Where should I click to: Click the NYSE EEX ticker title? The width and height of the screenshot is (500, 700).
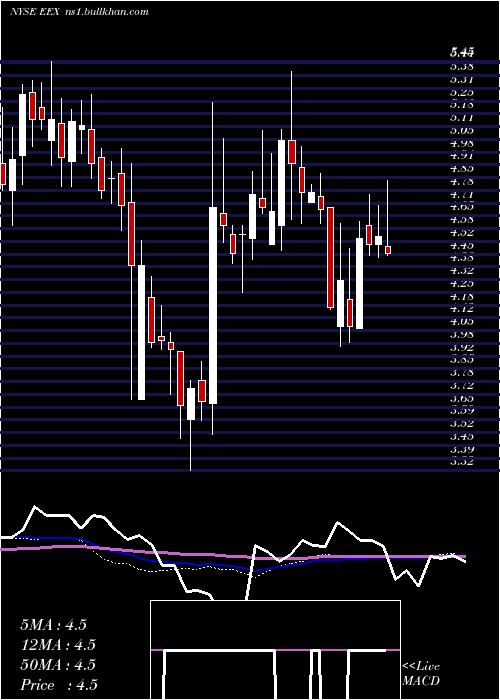pyautogui.click(x=79, y=11)
